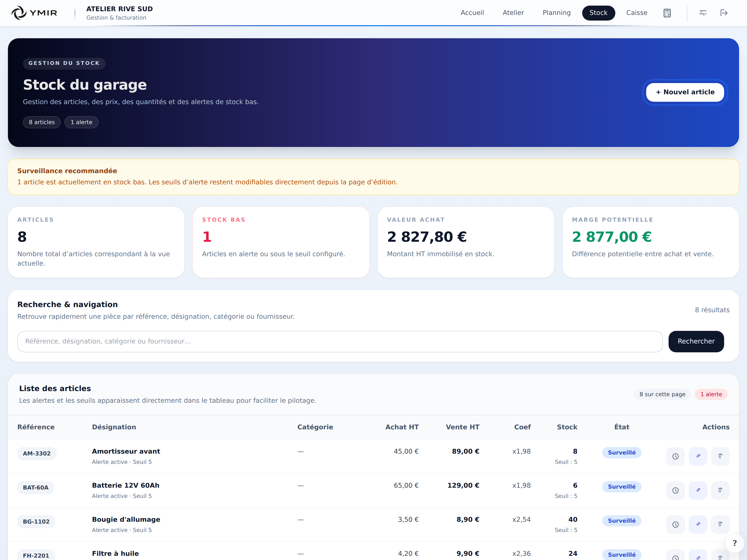Click the 8 résultats count
The image size is (747, 560).
coord(712,310)
